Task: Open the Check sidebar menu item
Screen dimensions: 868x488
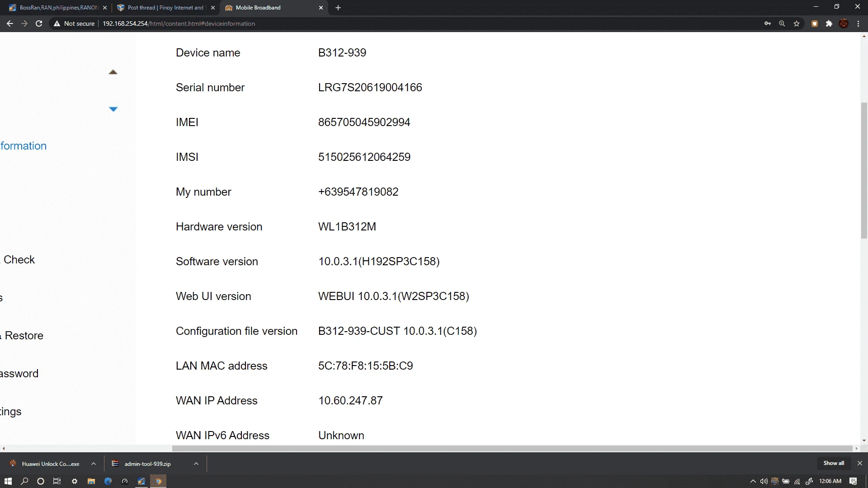Action: tap(19, 260)
